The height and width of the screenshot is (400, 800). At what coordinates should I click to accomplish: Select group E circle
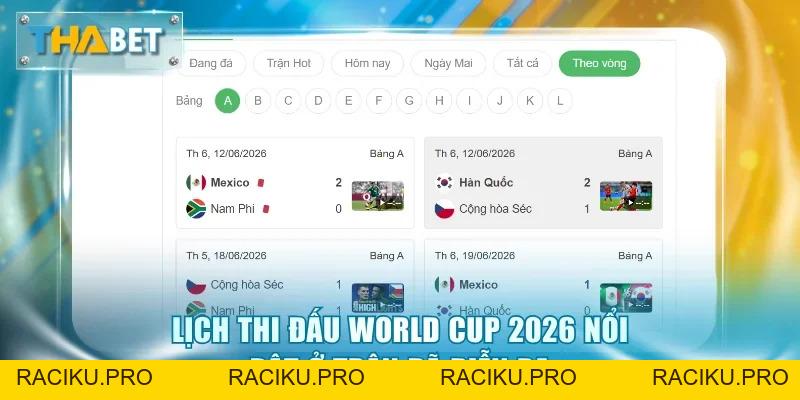tap(348, 101)
